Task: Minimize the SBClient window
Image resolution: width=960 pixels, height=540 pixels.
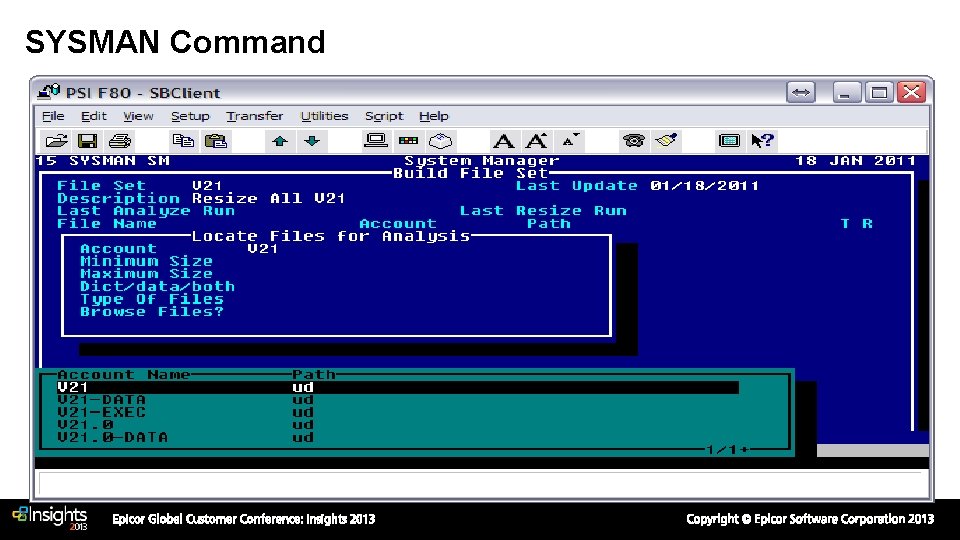Action: [847, 93]
